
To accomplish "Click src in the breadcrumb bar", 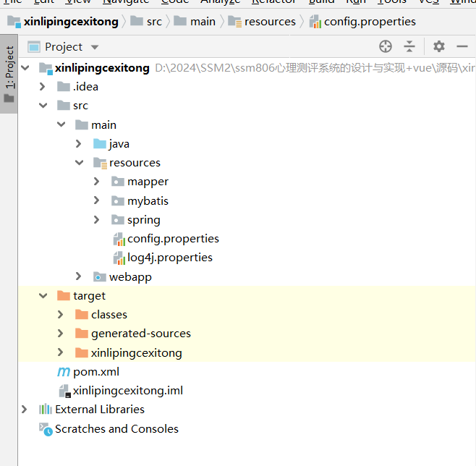I will 153,22.
